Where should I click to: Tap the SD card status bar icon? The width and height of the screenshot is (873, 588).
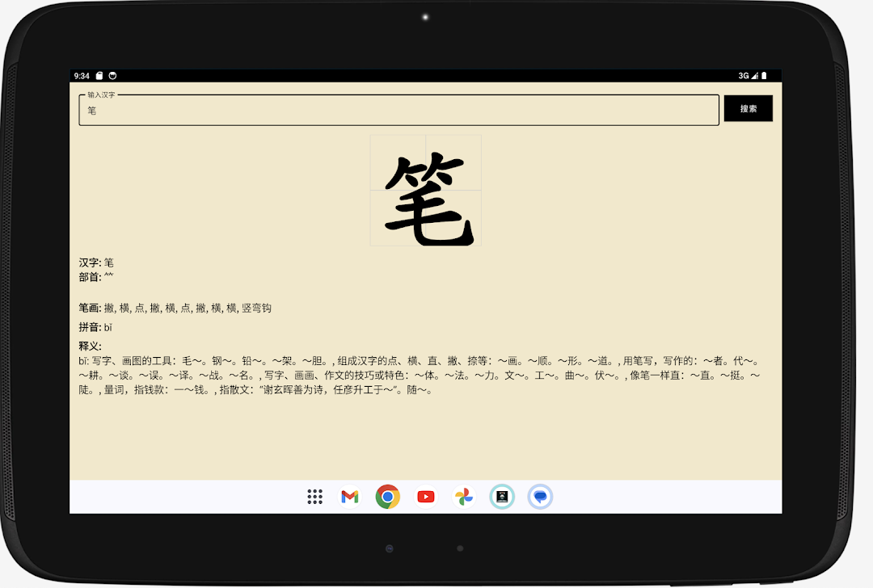point(99,76)
